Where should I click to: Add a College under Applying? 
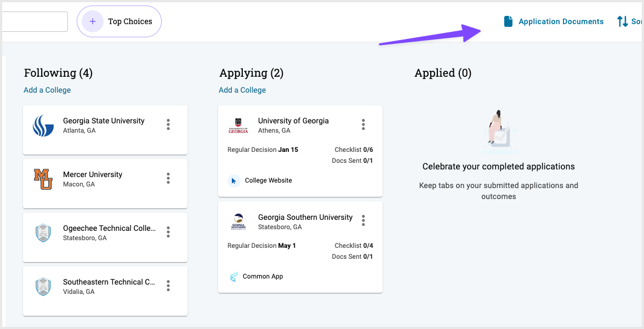click(x=242, y=90)
